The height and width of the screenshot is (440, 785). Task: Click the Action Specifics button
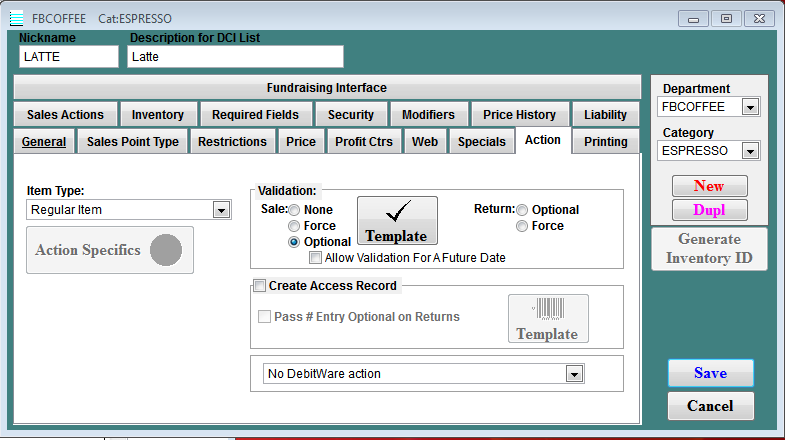pyautogui.click(x=110, y=250)
